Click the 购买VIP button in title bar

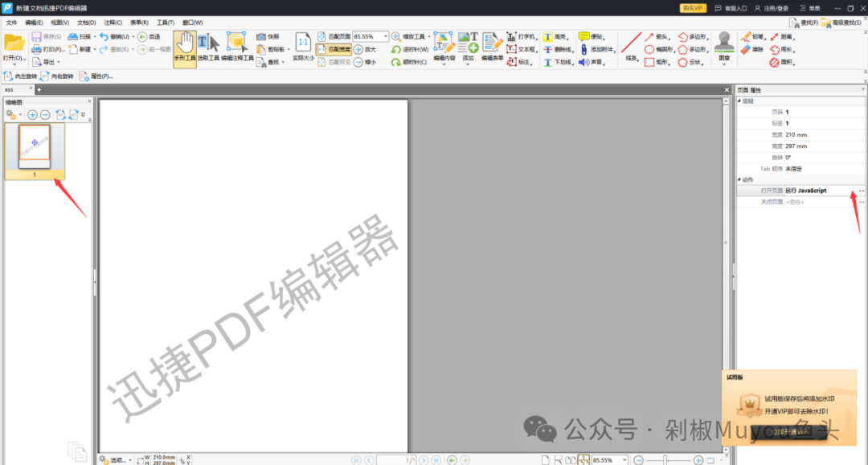click(x=693, y=8)
